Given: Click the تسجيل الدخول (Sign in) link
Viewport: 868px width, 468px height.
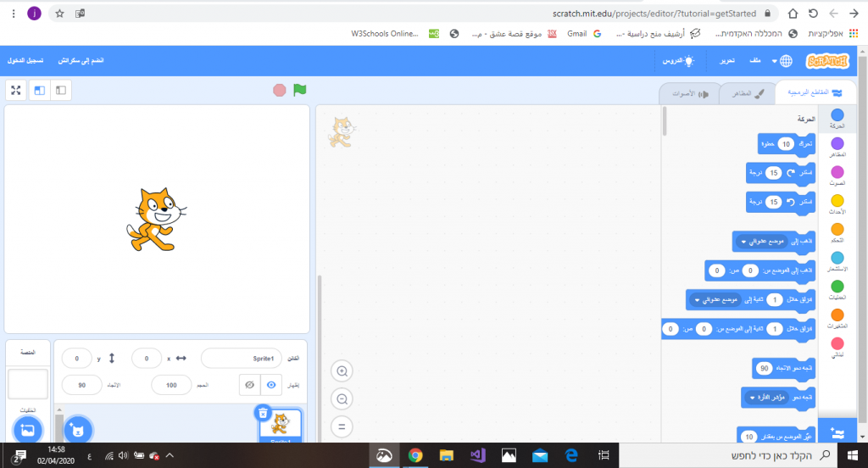Looking at the screenshot, I should click(x=25, y=60).
